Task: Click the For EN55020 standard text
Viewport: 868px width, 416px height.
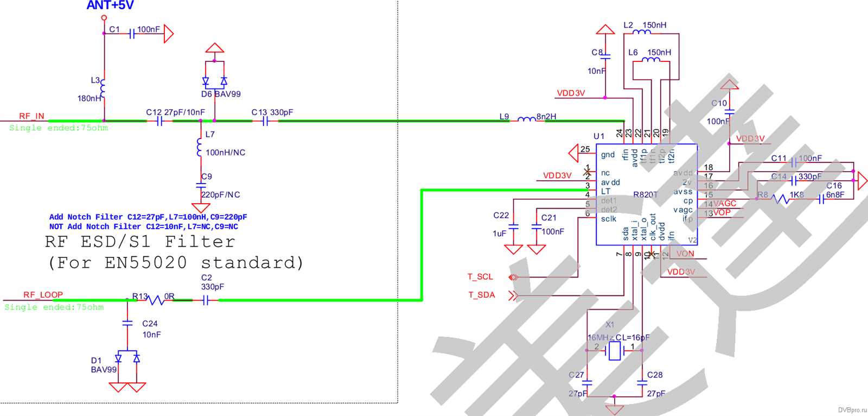Action: (x=175, y=263)
